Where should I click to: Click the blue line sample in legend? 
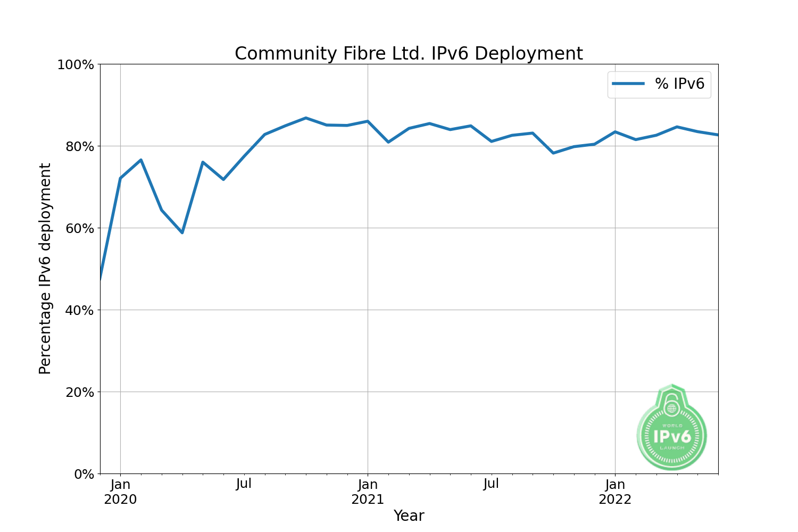click(628, 84)
